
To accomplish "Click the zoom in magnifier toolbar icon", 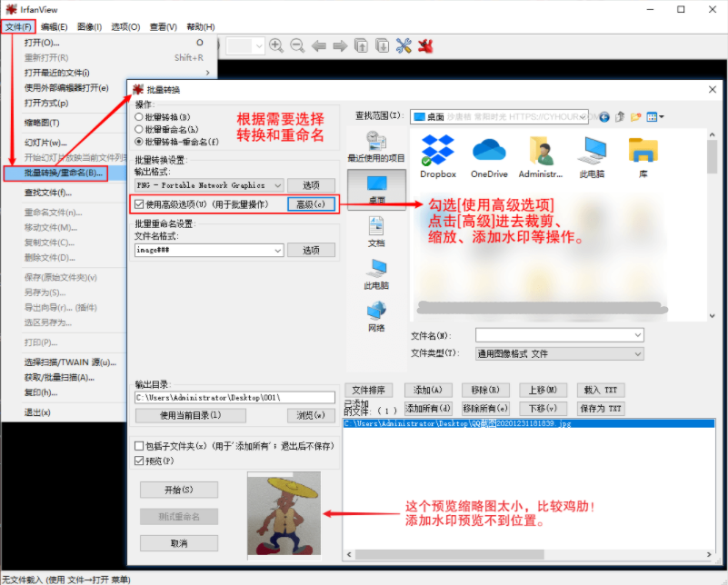I will pyautogui.click(x=276, y=45).
